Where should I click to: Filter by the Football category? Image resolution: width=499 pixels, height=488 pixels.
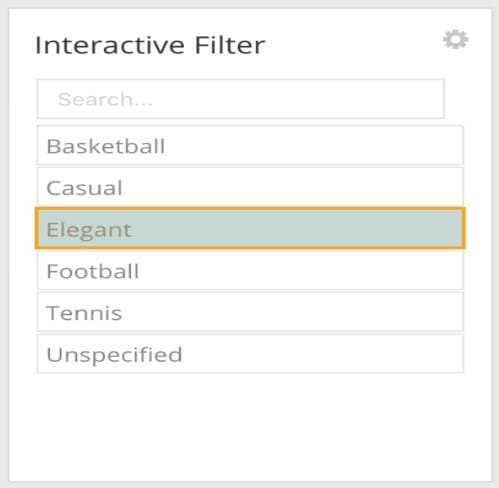pyautogui.click(x=250, y=270)
